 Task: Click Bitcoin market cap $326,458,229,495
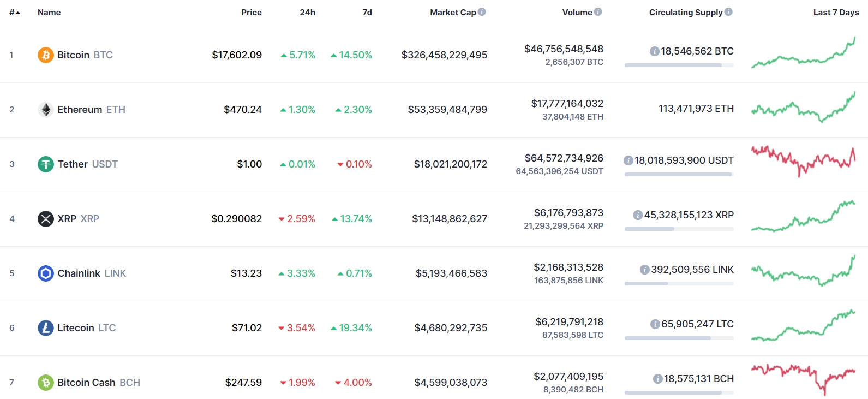(444, 55)
